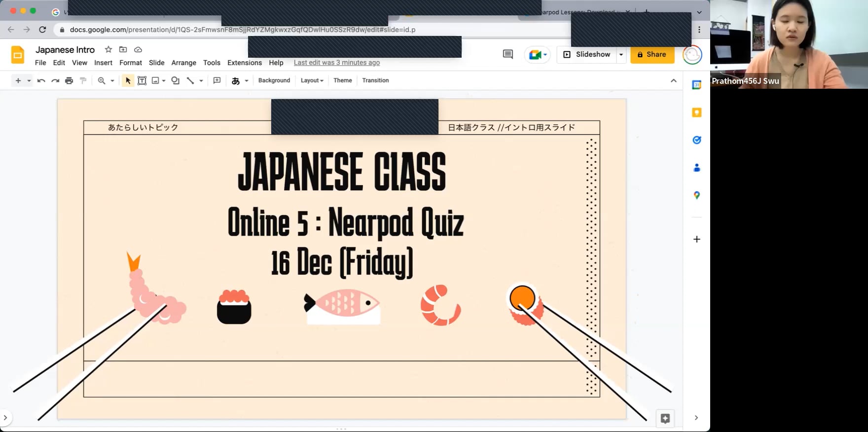Start a Google Meet call
868x432 pixels.
pos(538,54)
